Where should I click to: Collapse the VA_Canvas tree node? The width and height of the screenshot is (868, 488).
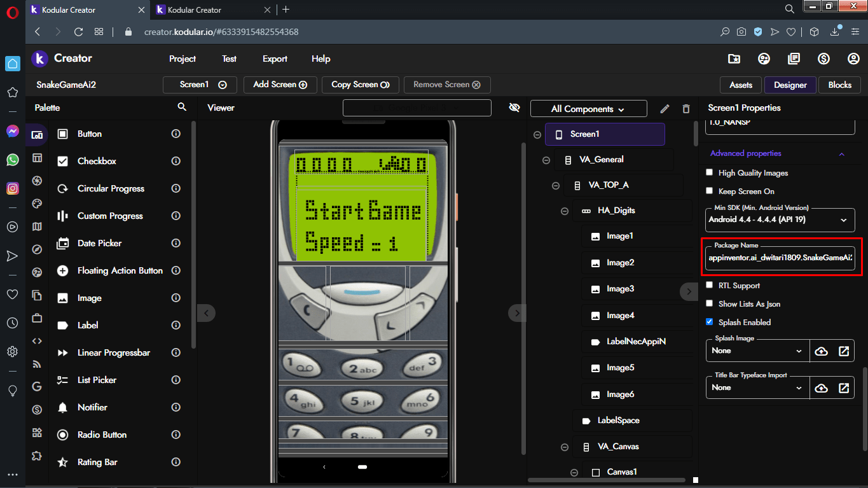[x=565, y=447]
